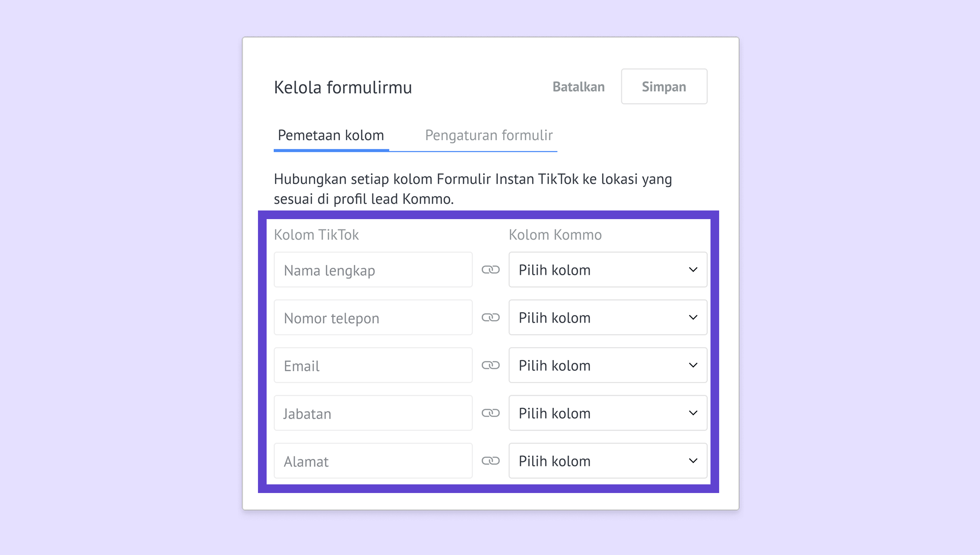Click the Nama lengkap TikTok field
This screenshot has height=555, width=980.
click(373, 270)
